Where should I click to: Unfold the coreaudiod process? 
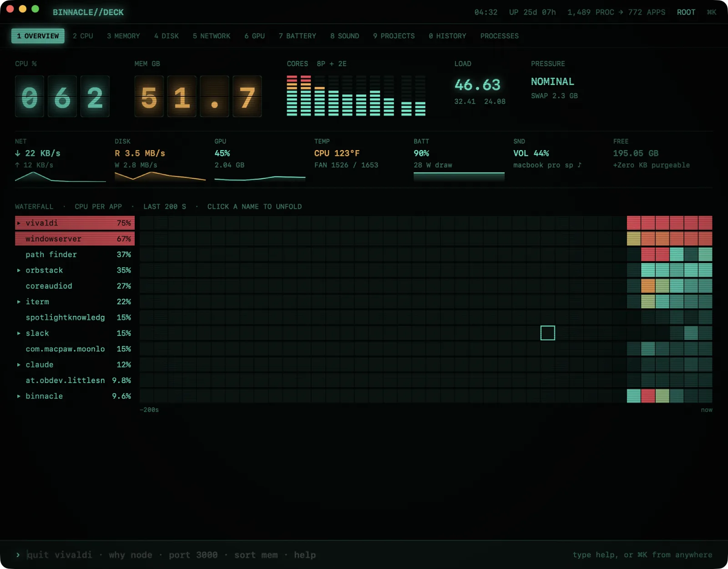pos(49,286)
